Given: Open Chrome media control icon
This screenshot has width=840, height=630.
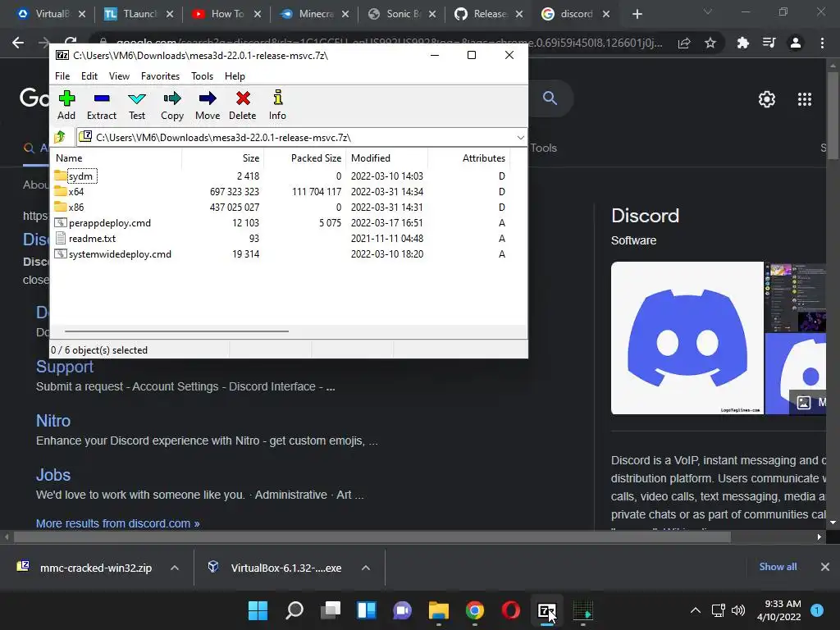Looking at the screenshot, I should coord(769,43).
